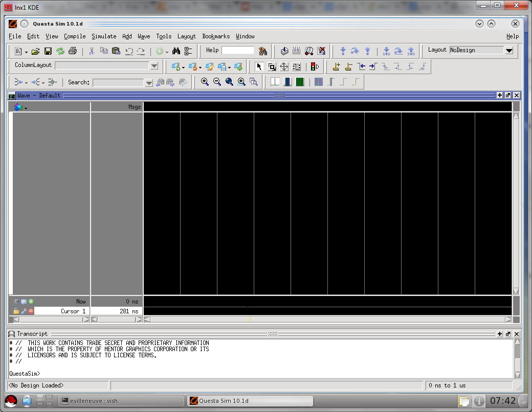Open the Wave menu

pos(144,36)
